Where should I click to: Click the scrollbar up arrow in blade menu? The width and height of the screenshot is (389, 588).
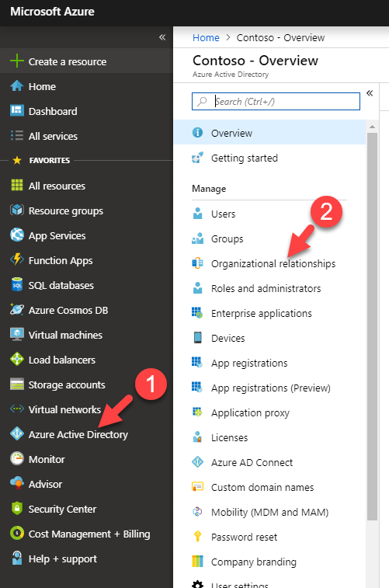[372, 127]
